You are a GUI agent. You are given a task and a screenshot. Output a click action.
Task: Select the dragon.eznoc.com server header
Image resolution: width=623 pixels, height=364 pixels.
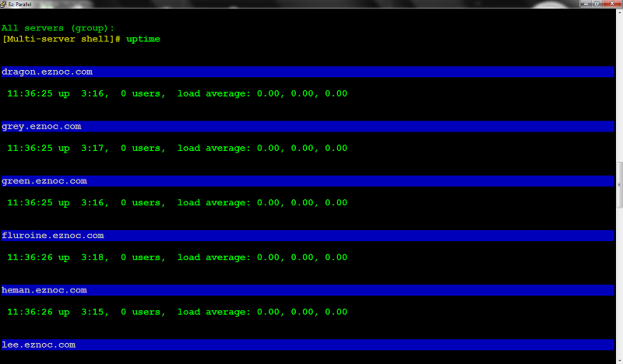(x=308, y=72)
